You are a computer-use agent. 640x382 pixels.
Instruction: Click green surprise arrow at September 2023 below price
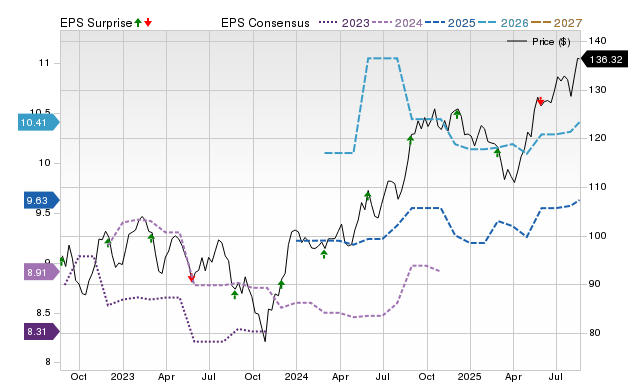[x=235, y=294]
